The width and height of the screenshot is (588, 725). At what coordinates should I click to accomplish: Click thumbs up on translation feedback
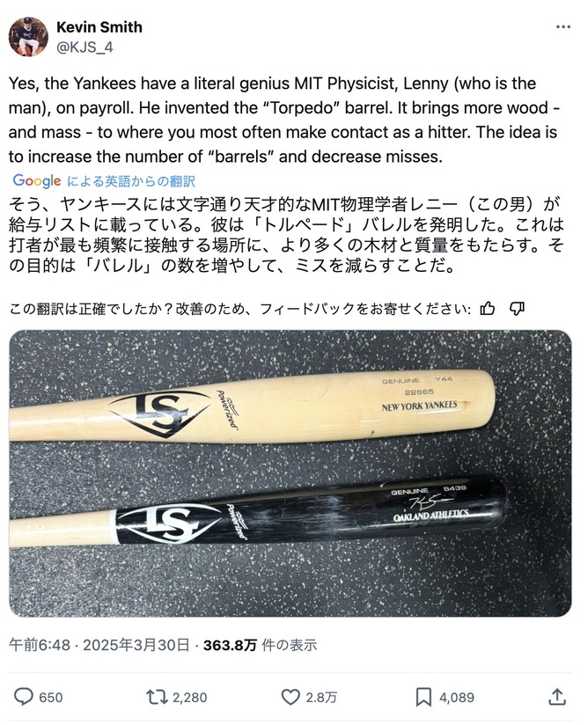pos(488,309)
